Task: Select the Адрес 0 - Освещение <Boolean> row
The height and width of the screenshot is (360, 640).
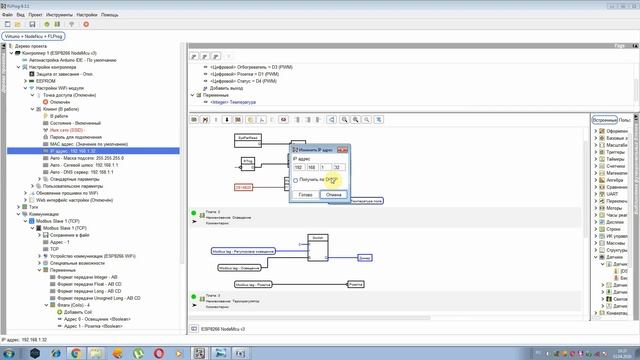Action: (97, 319)
